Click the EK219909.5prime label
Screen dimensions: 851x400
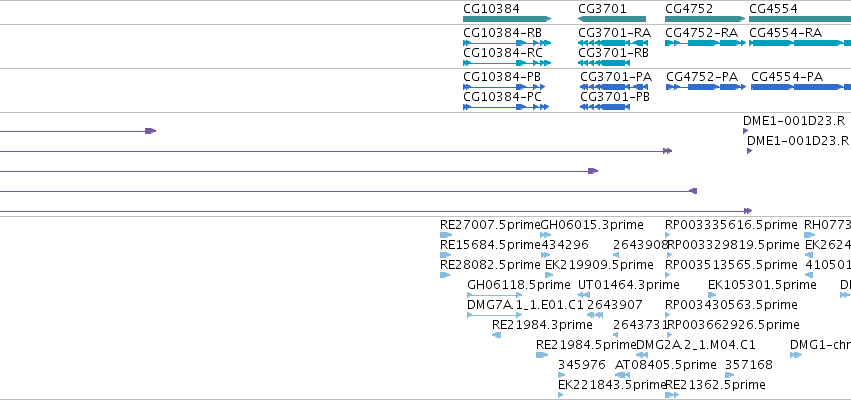click(x=599, y=265)
